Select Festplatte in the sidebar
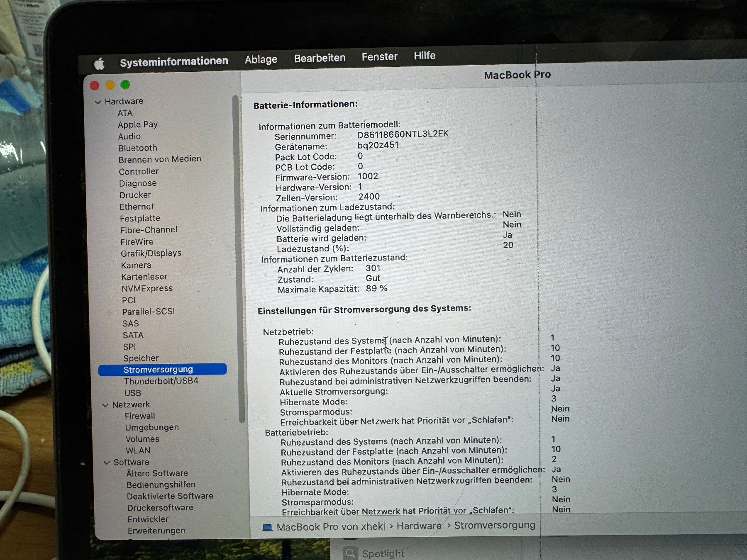The height and width of the screenshot is (560, 747). point(140,218)
